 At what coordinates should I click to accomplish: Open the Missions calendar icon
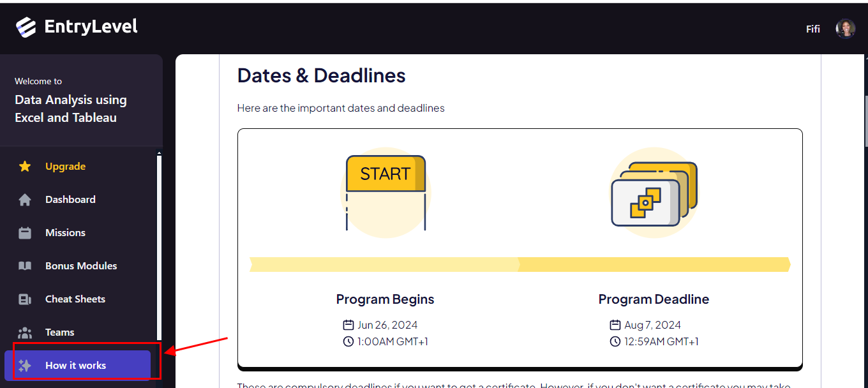[x=25, y=233]
